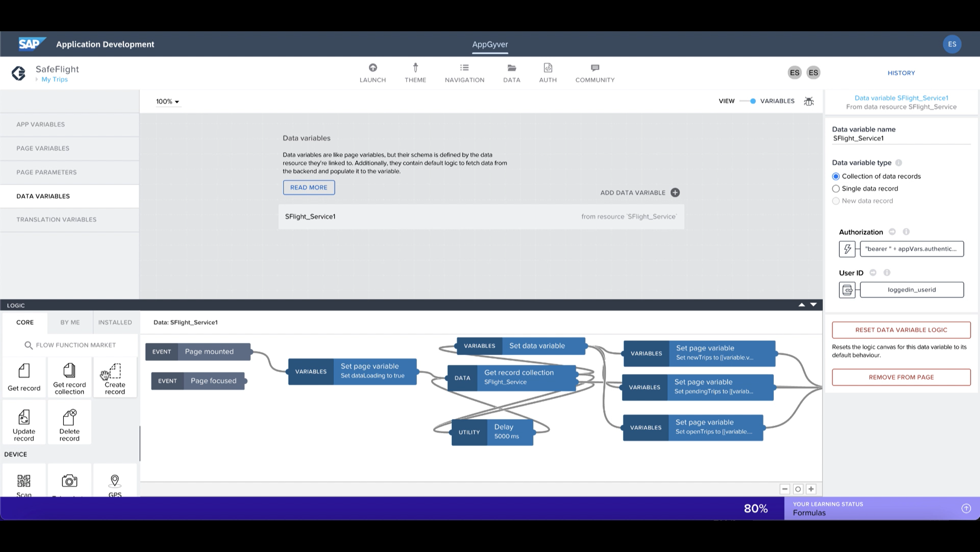Click the ES user avatar in top bar

click(x=952, y=44)
